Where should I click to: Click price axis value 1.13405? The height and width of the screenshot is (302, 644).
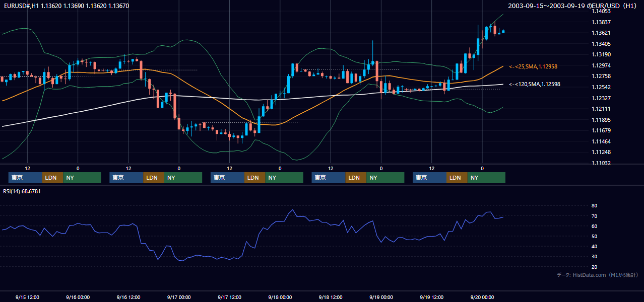(601, 44)
